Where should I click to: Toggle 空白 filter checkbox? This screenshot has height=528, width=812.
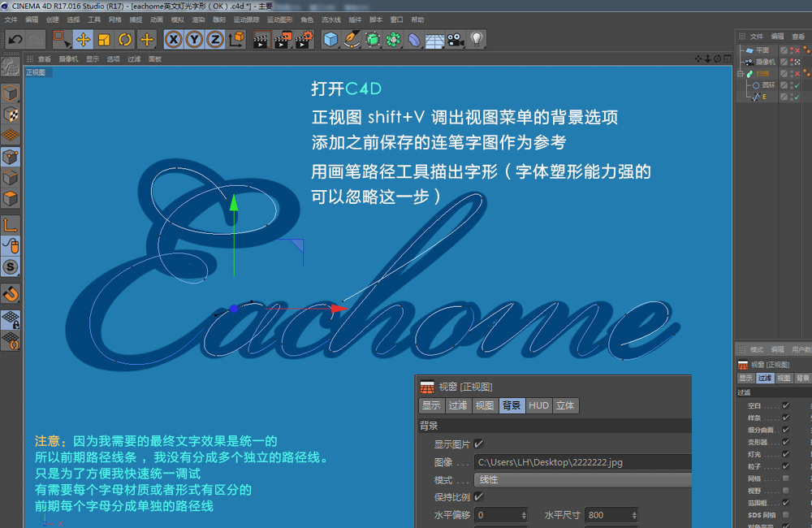pos(785,405)
